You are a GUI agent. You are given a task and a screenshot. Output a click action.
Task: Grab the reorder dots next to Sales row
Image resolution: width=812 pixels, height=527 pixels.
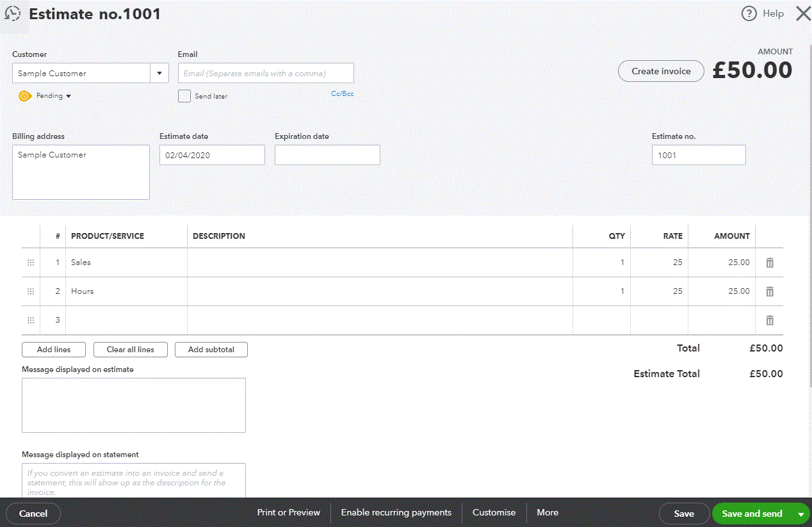pyautogui.click(x=30, y=262)
